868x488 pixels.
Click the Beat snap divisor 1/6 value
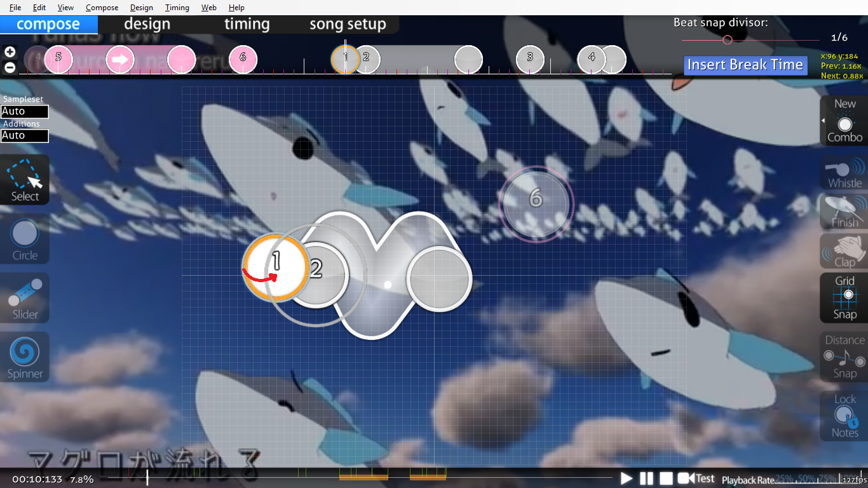[839, 38]
